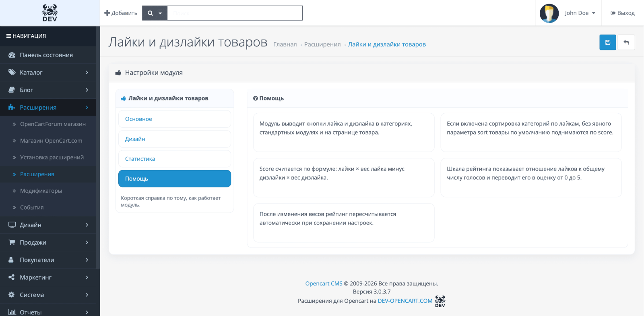Switch to the Статистика tab

(175, 159)
